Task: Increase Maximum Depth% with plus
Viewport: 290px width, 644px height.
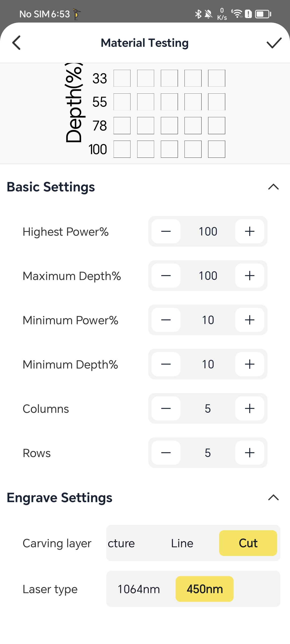Action: pos(249,276)
